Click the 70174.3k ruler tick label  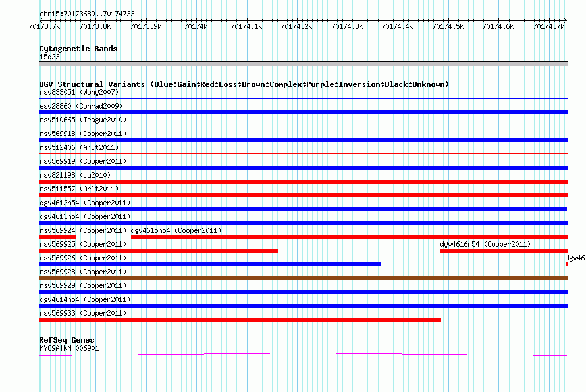click(347, 26)
